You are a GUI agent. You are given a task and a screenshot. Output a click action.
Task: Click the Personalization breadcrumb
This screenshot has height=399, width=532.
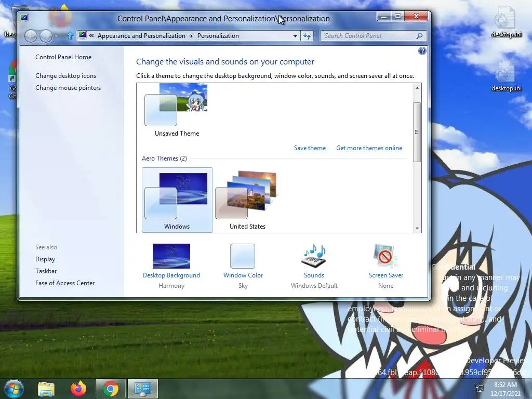pos(218,36)
